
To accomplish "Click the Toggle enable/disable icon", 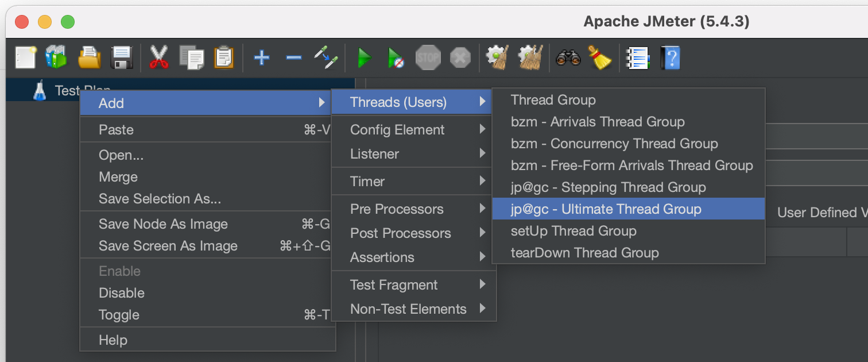I will coord(325,57).
